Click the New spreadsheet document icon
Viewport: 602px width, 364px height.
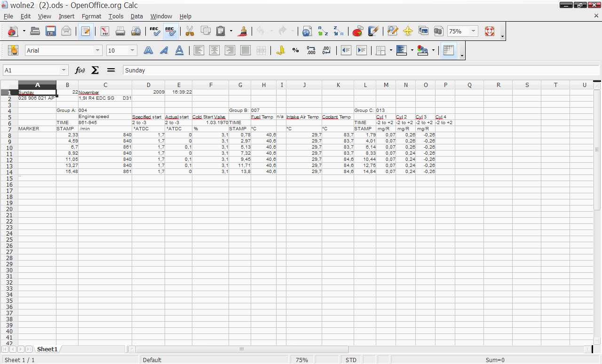[x=12, y=32]
